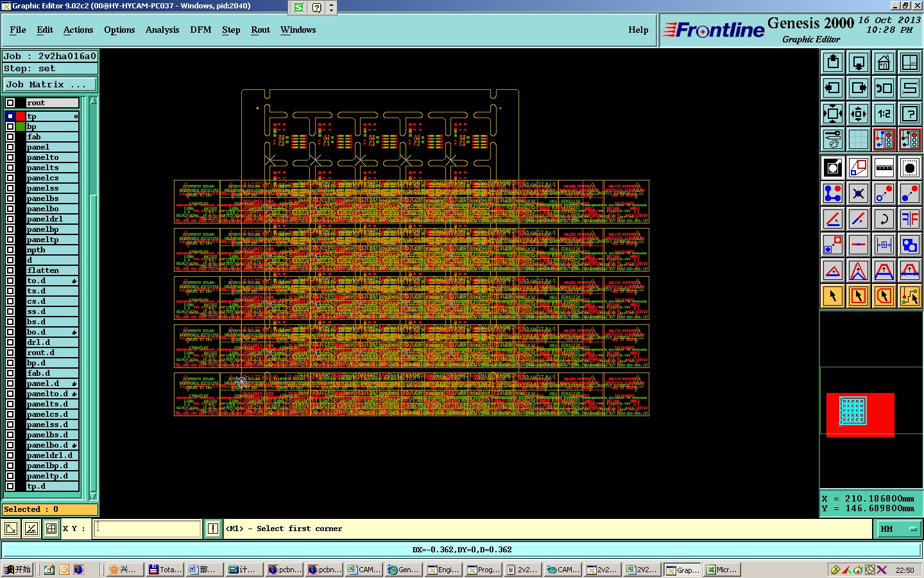This screenshot has width=924, height=578.
Task: Click the first snap-mode icon beside X Y
Action: click(x=11, y=529)
